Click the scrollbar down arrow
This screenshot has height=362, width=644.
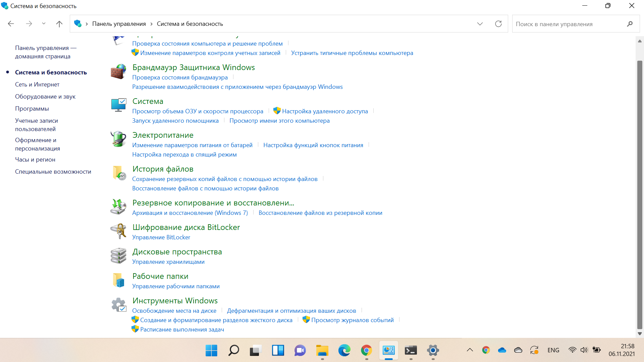pyautogui.click(x=639, y=334)
